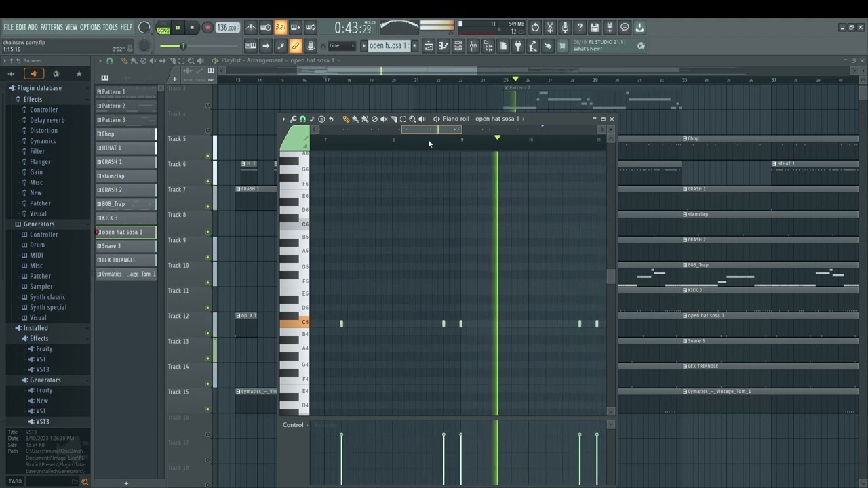Open Piano roll tools wrench menu
The width and height of the screenshot is (868, 488).
coord(293,119)
